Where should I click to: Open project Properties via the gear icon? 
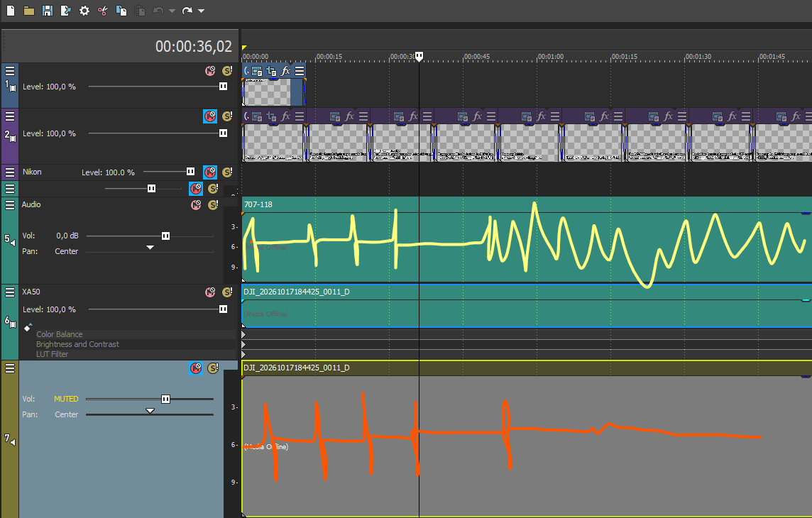pos(84,11)
